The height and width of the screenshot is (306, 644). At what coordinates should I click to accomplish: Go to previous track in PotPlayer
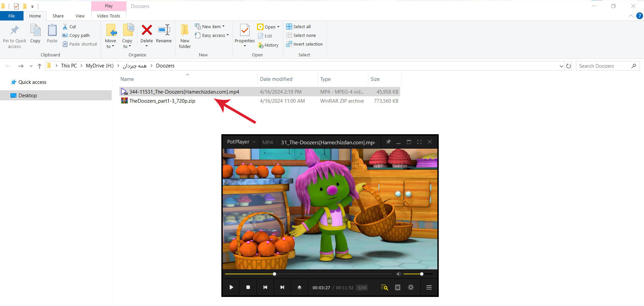tap(265, 287)
